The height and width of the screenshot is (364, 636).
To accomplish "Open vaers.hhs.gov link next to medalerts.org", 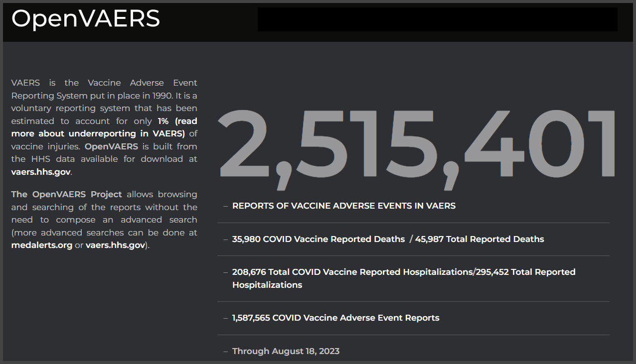I will (x=115, y=245).
